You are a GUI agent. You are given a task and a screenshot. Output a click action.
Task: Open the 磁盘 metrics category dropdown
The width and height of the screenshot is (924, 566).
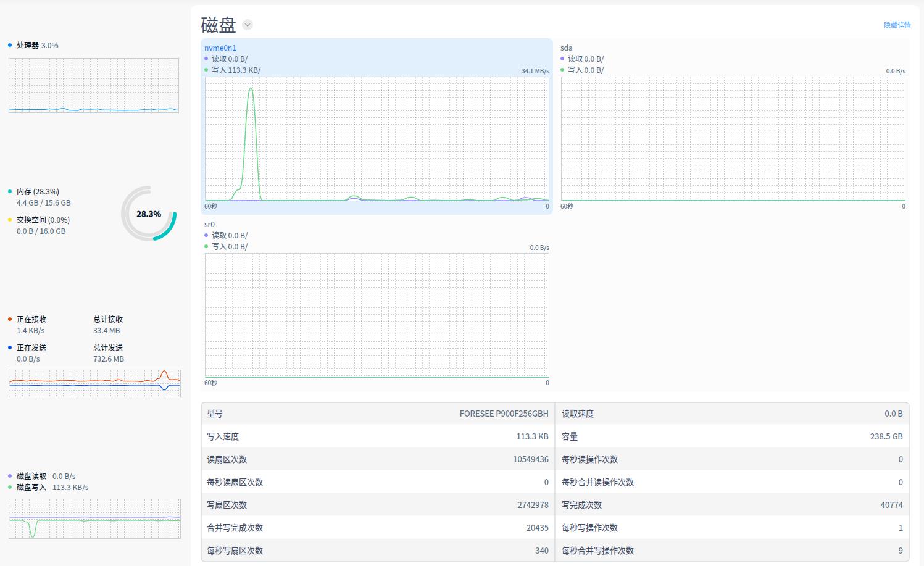click(248, 25)
